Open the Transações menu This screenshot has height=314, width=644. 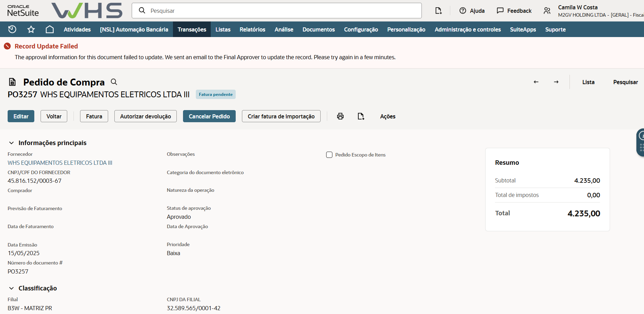(x=192, y=29)
